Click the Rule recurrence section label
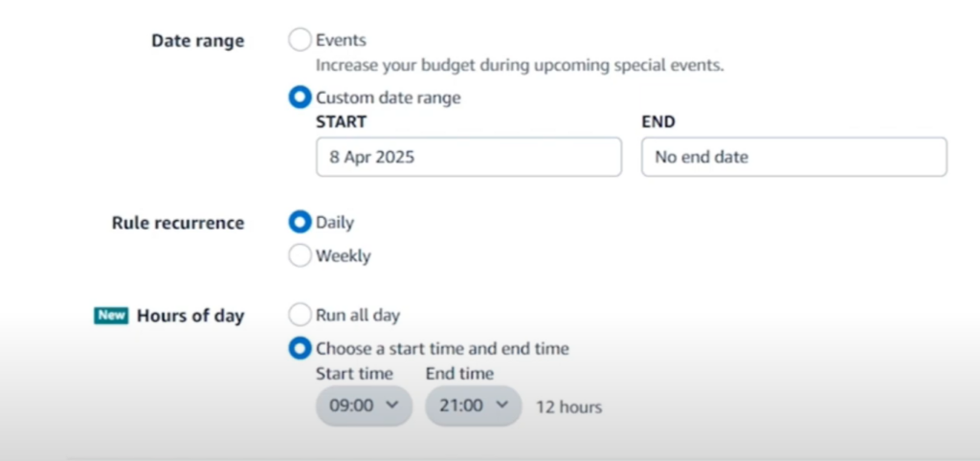980x461 pixels. tap(178, 223)
